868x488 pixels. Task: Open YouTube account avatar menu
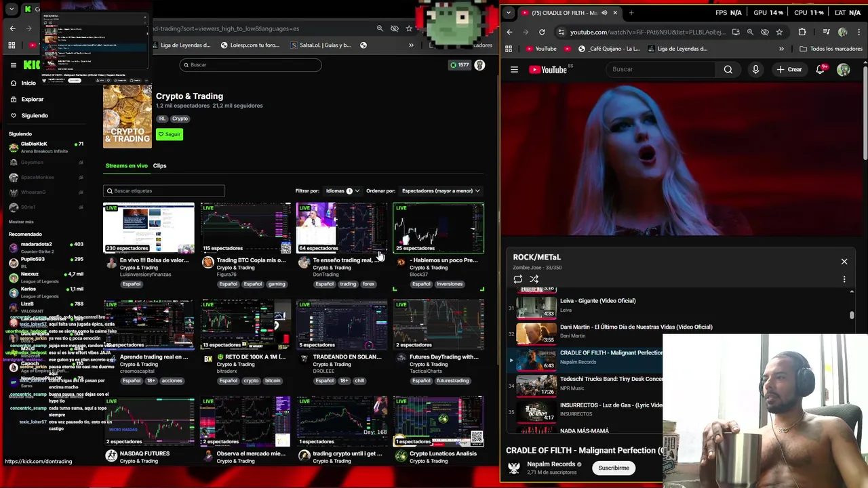(x=844, y=69)
